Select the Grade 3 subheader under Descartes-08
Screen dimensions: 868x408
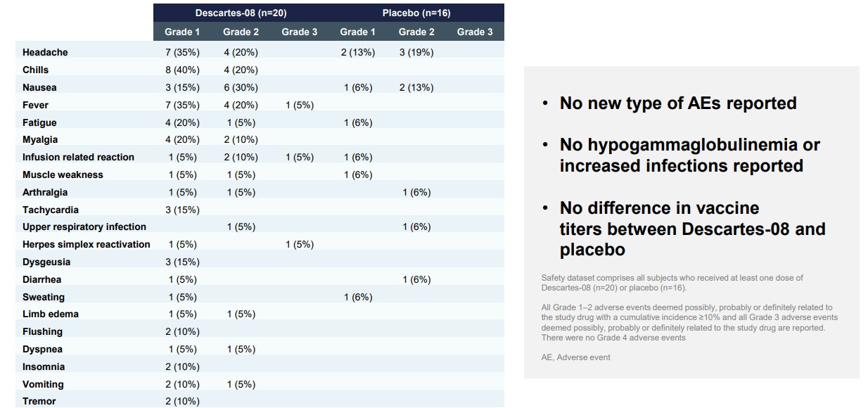299,32
